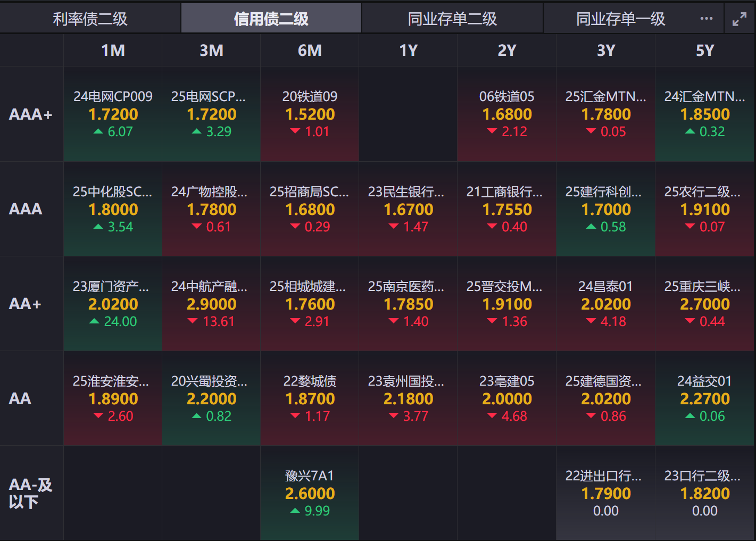The image size is (756, 541).
Task: Open bond 06铁道05 cell
Action: (507, 114)
